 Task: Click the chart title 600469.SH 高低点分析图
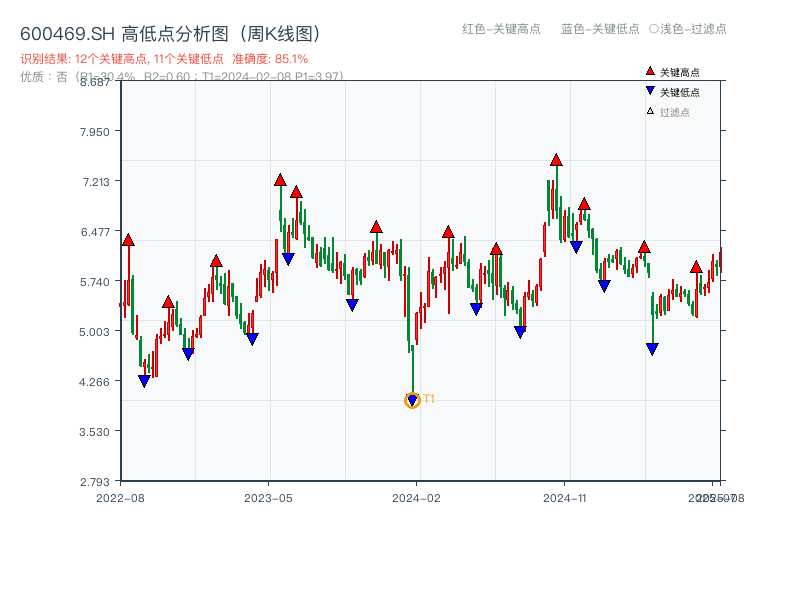[171, 34]
